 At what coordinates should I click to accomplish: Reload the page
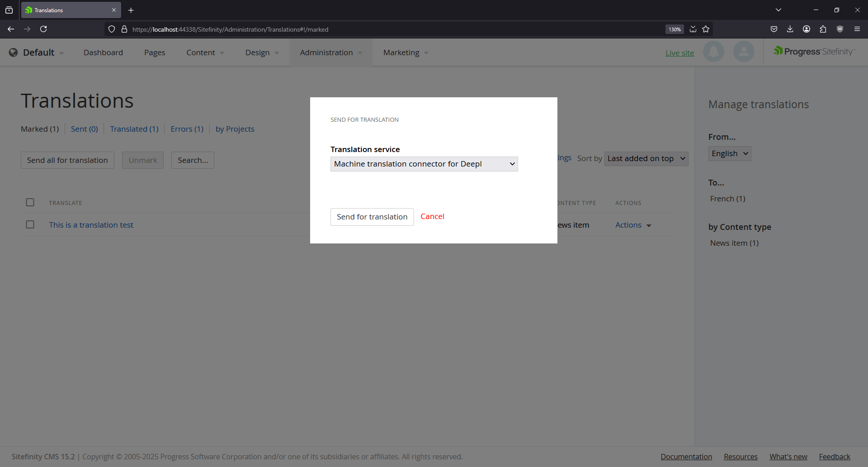point(43,29)
